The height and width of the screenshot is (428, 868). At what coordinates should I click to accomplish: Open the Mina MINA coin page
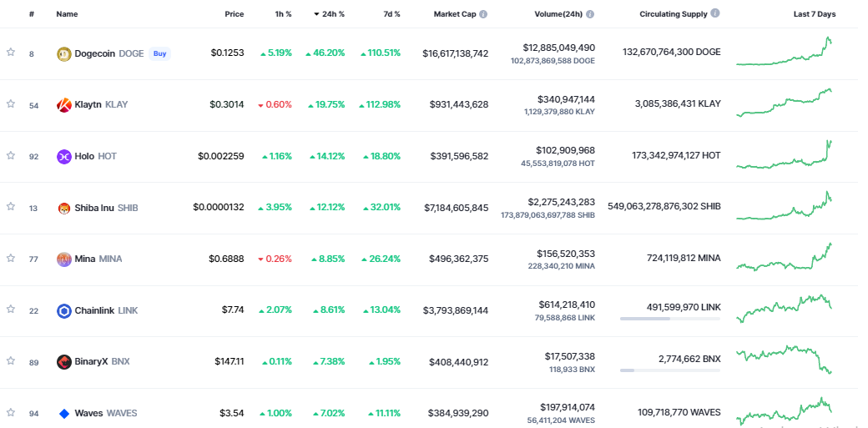coord(98,259)
